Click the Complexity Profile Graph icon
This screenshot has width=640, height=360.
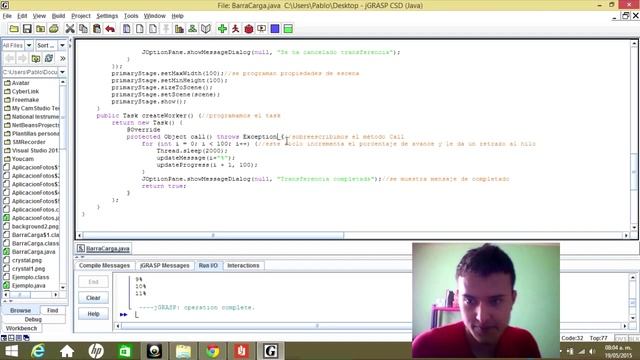click(179, 29)
